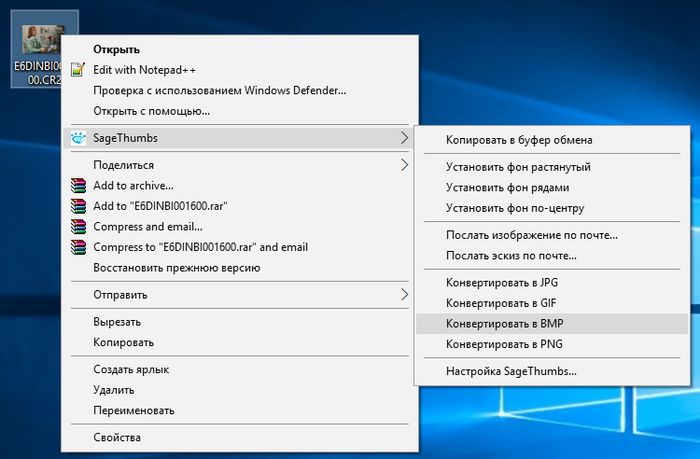Image resolution: width=700 pixels, height=459 pixels.
Task: Click WinRAR icon beside Compress to rar and email
Action: [79, 247]
